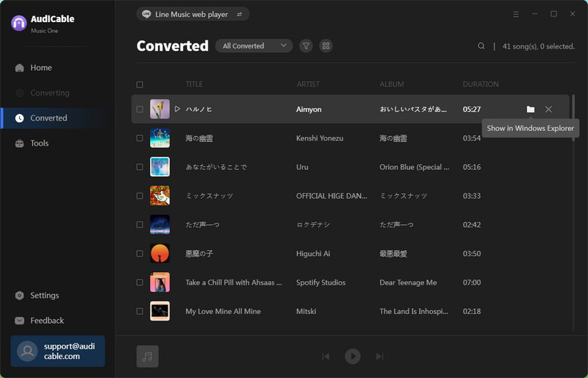Click the ミックスナッツ album art
Viewport: 588px width, 378px height.
click(x=159, y=196)
